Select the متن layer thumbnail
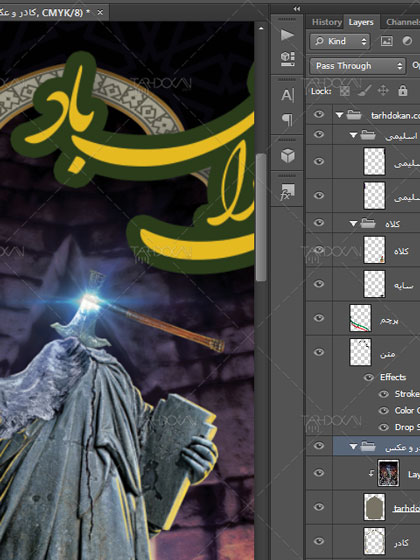 pos(360,352)
